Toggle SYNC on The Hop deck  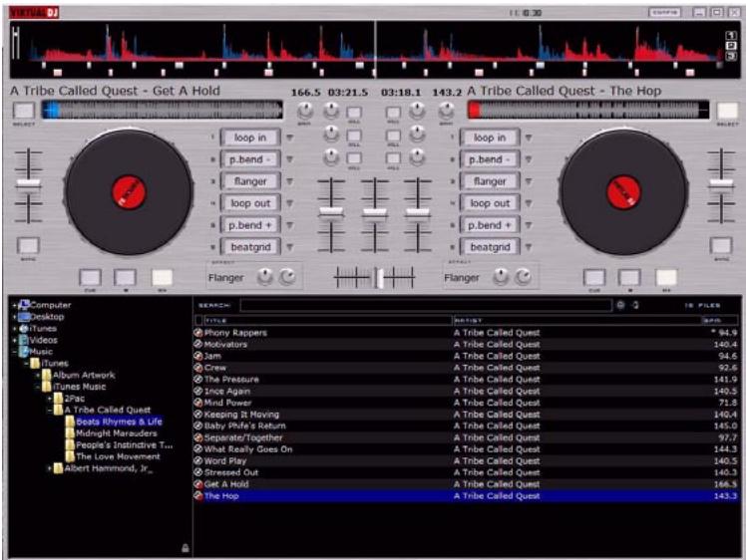tap(721, 246)
